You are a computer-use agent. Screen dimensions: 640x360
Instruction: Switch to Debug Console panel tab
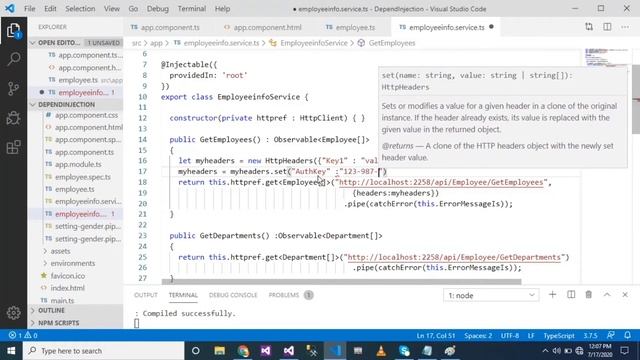233,295
